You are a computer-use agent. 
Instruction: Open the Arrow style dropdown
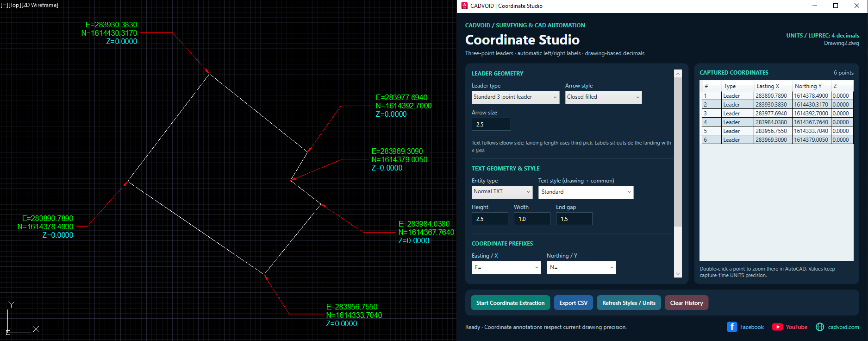click(x=604, y=97)
